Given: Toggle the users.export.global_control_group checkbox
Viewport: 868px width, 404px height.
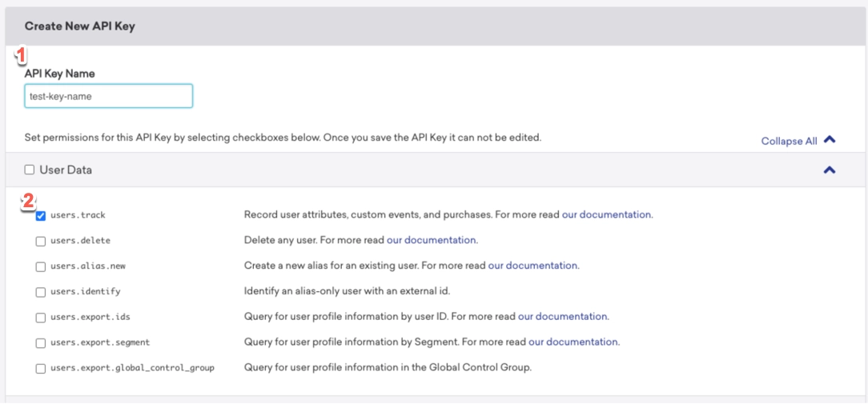Looking at the screenshot, I should point(40,369).
